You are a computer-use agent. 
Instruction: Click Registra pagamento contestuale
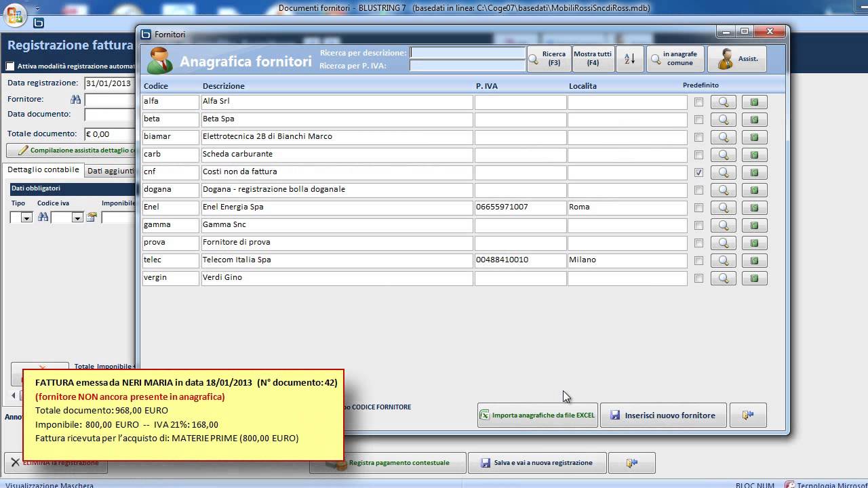pos(388,463)
